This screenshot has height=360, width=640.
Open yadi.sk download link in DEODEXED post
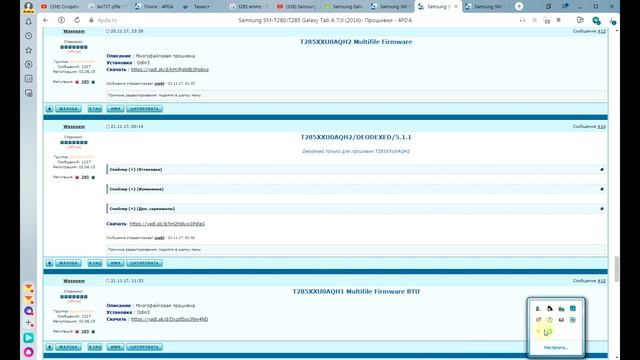pos(167,224)
